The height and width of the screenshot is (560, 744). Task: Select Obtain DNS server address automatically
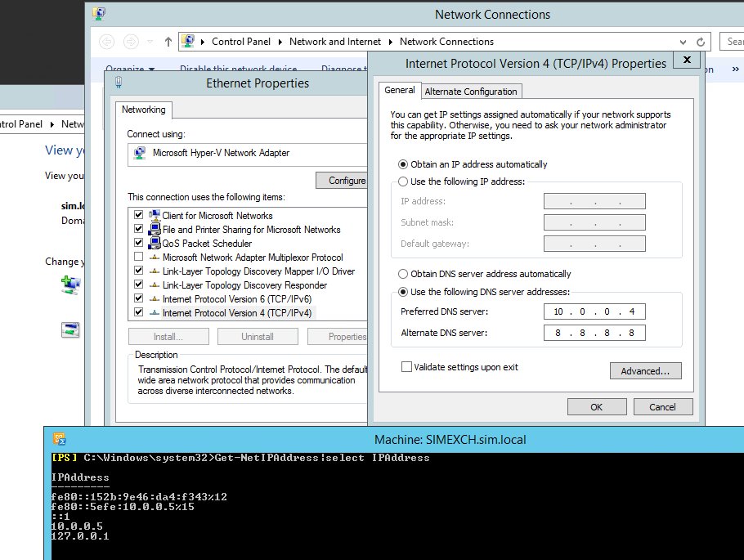[x=403, y=274]
